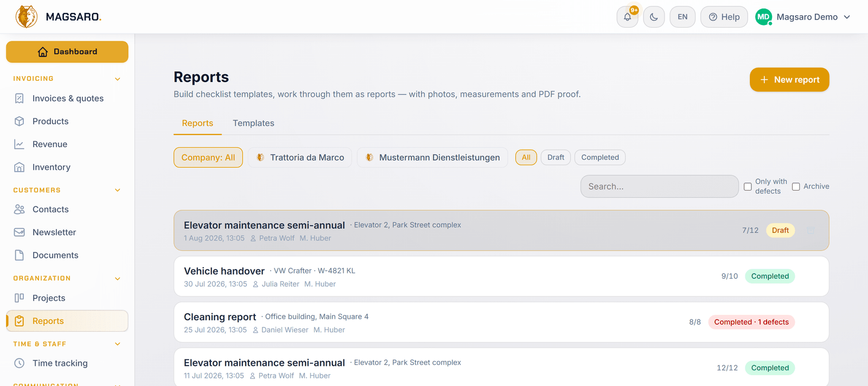Click the Reports clipboard icon
Viewport: 868px width, 386px height.
pos(20,321)
